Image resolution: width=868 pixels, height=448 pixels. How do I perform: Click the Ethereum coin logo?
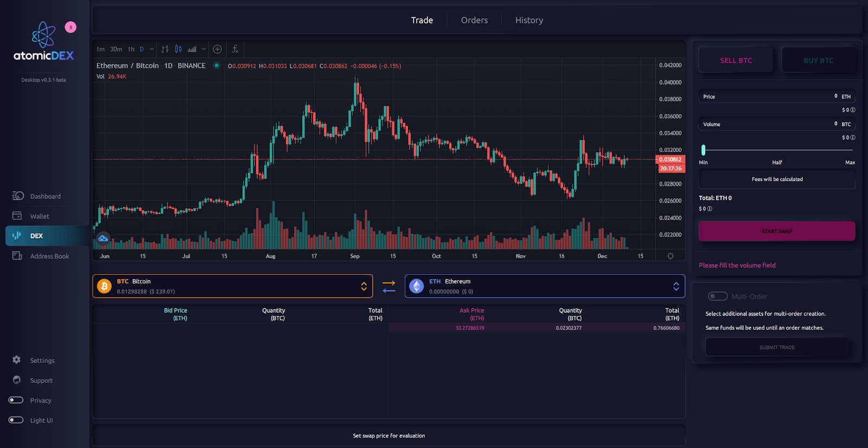point(417,286)
